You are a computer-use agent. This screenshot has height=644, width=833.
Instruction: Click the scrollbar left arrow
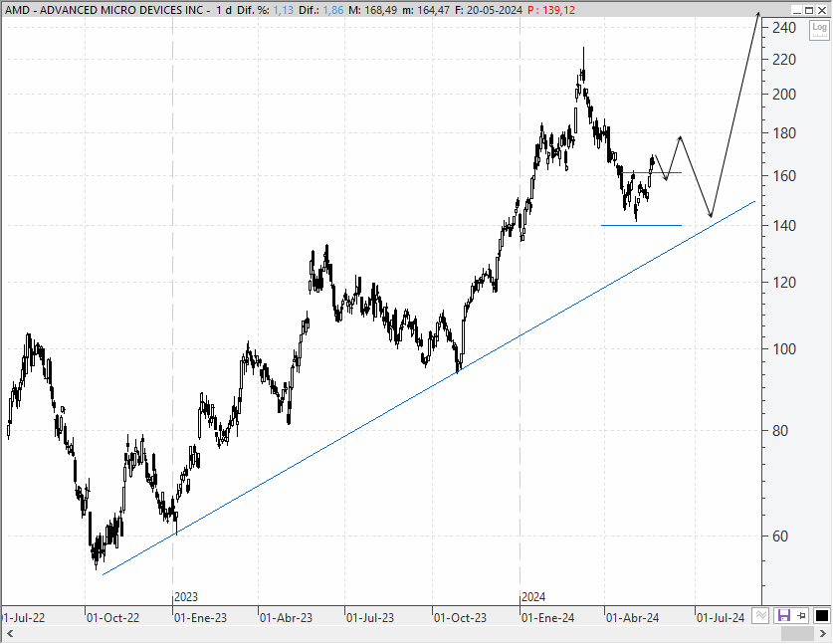9,633
